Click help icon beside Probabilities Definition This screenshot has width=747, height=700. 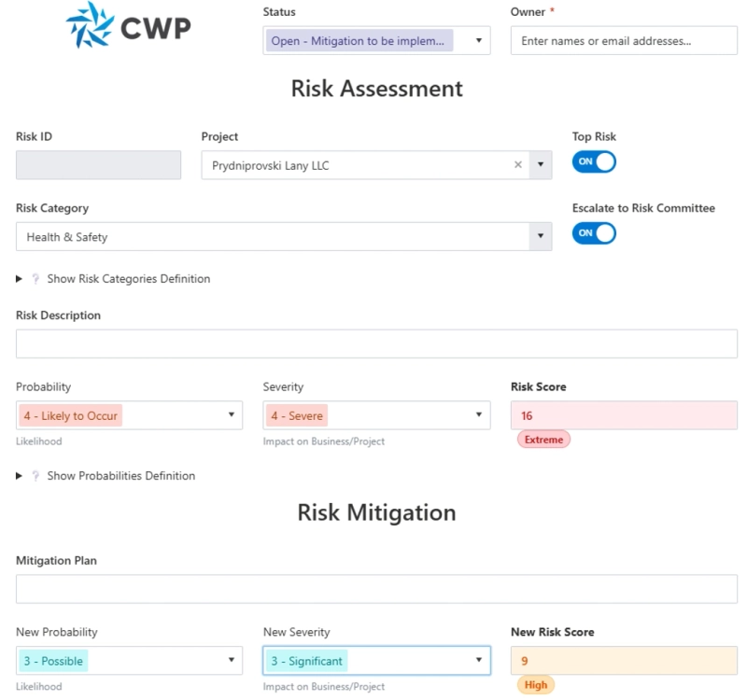[35, 476]
